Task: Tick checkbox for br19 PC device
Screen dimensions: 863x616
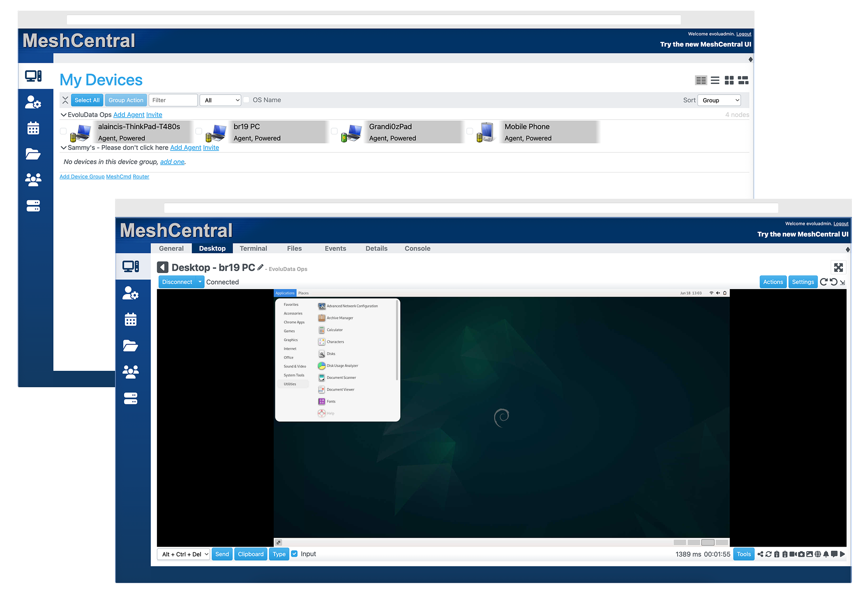Action: click(199, 131)
